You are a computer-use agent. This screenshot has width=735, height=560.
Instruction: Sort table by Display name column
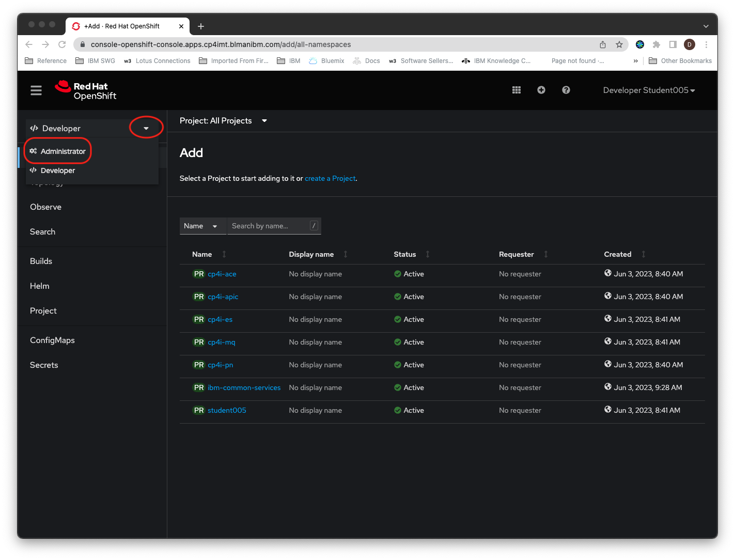(318, 254)
